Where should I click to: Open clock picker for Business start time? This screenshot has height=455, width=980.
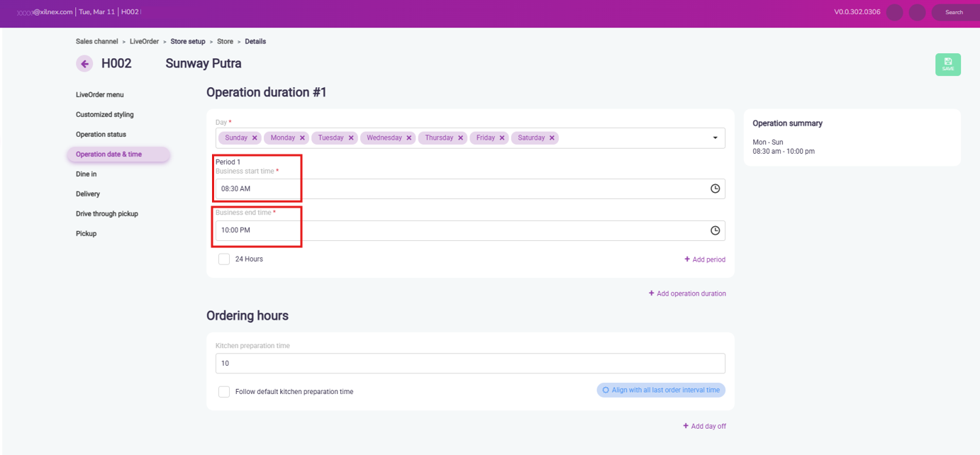pyautogui.click(x=715, y=189)
